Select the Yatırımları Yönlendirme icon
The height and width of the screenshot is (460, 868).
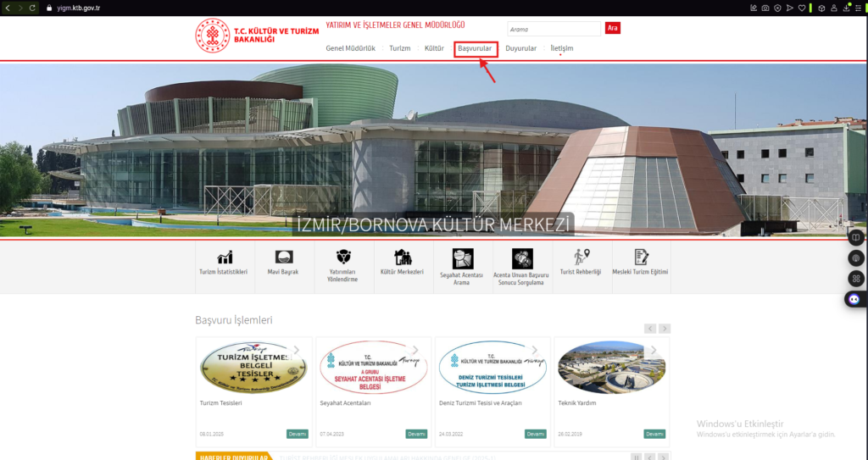pyautogui.click(x=343, y=257)
